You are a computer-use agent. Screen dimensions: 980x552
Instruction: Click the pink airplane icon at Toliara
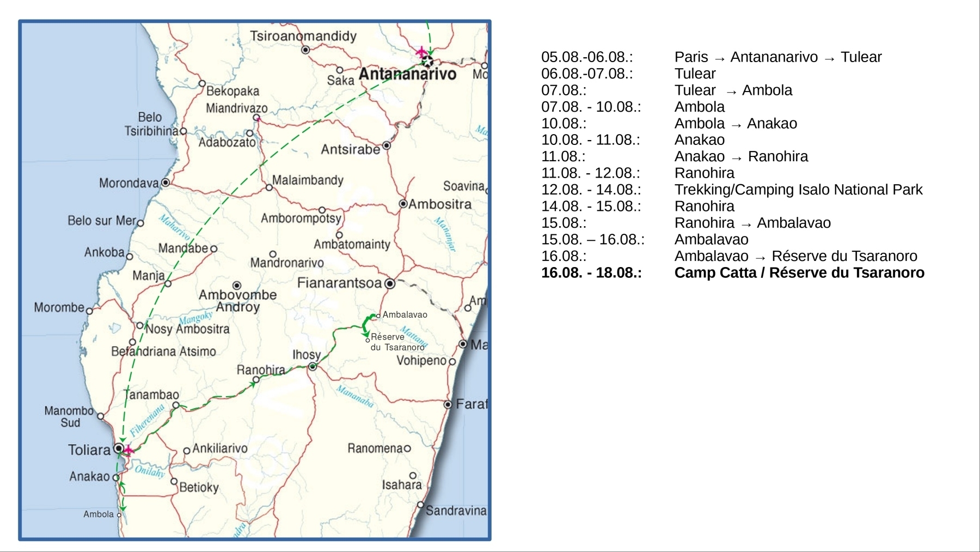click(x=128, y=450)
